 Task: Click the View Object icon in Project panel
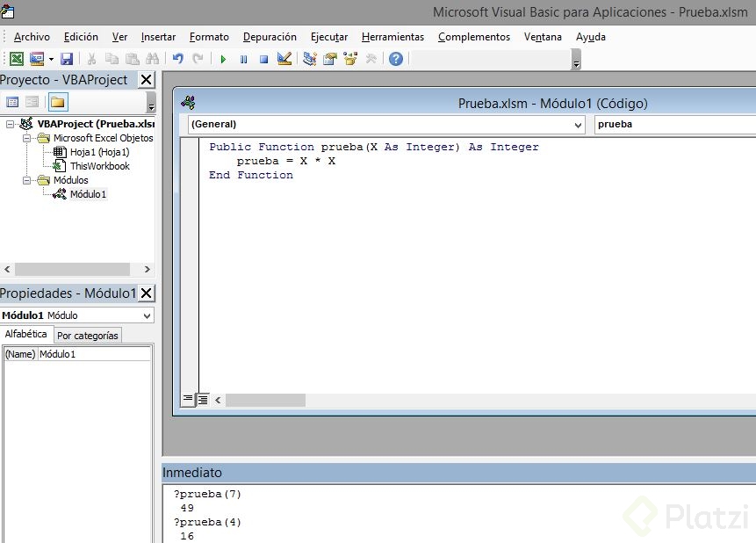click(32, 102)
